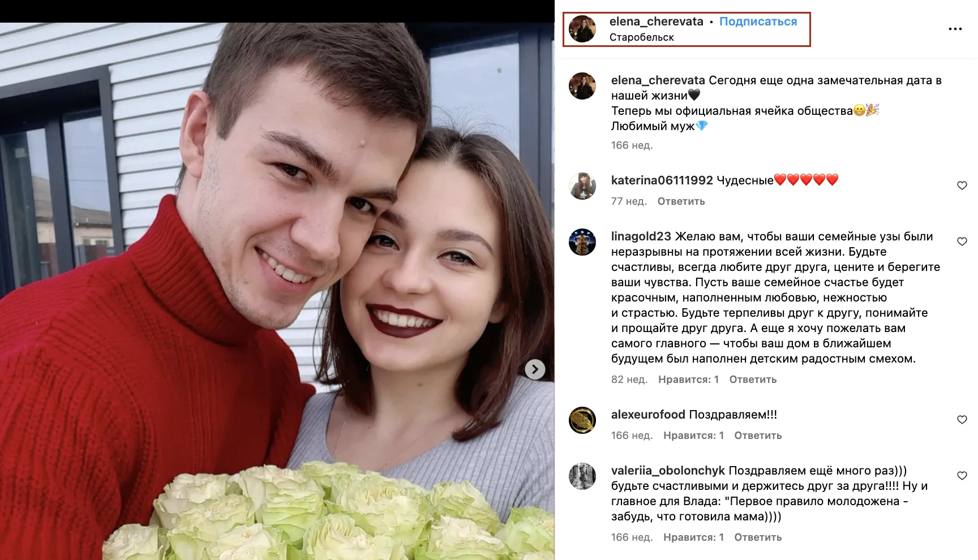The image size is (978, 560).
Task: Open alexeurofood's profile avatar
Action: click(x=582, y=420)
